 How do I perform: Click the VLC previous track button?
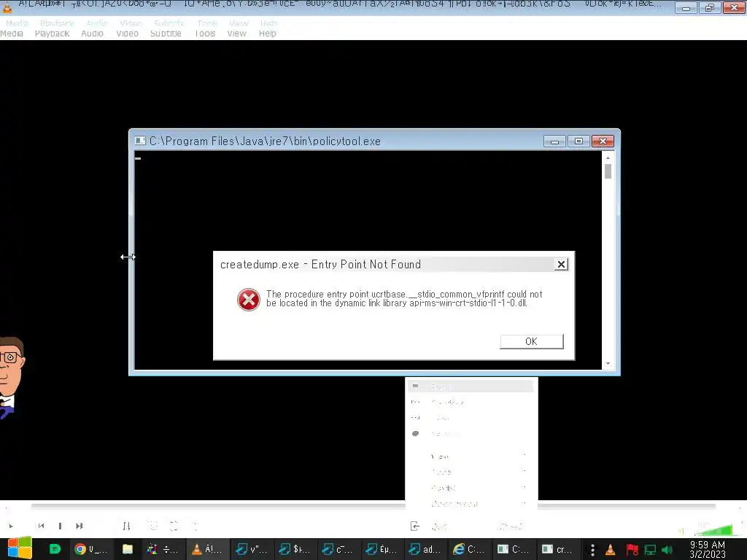click(x=41, y=526)
